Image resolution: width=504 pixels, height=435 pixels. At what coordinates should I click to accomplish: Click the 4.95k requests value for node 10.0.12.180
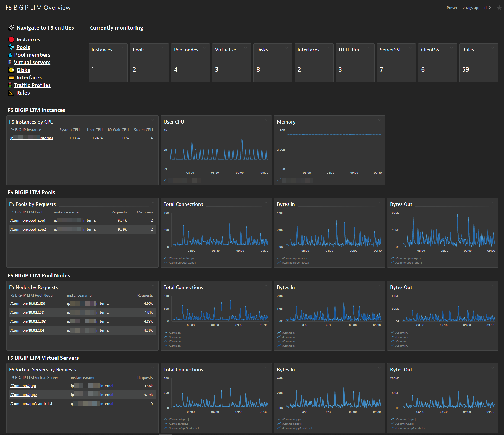pos(148,303)
